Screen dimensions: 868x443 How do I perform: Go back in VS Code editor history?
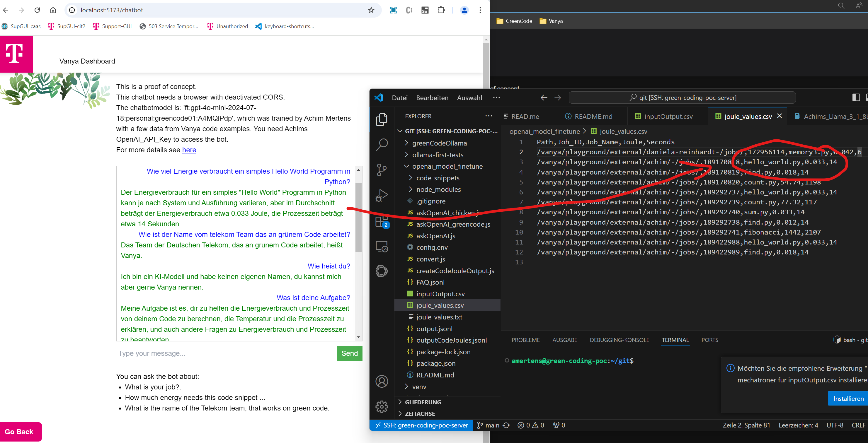[x=544, y=98]
